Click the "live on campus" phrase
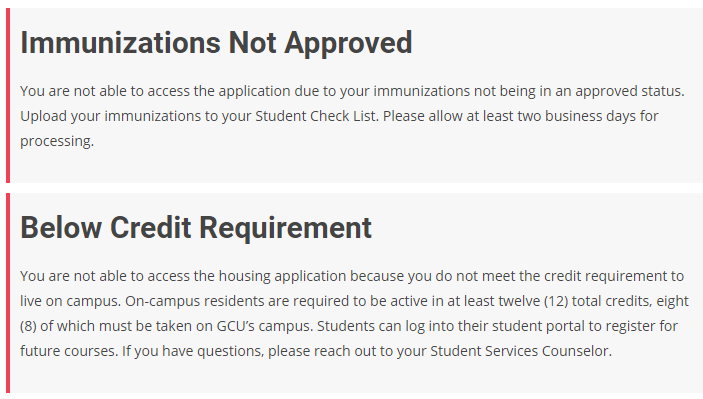Viewport: 703px width, 399px height. (x=69, y=301)
